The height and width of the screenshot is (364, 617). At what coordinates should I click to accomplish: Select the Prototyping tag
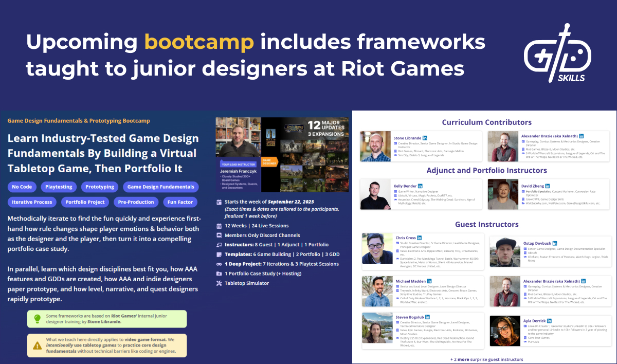pos(100,187)
